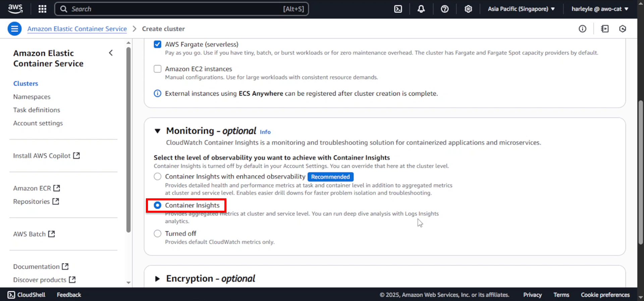The image size is (644, 301).
Task: Open the services grid menu icon
Action: point(42,9)
